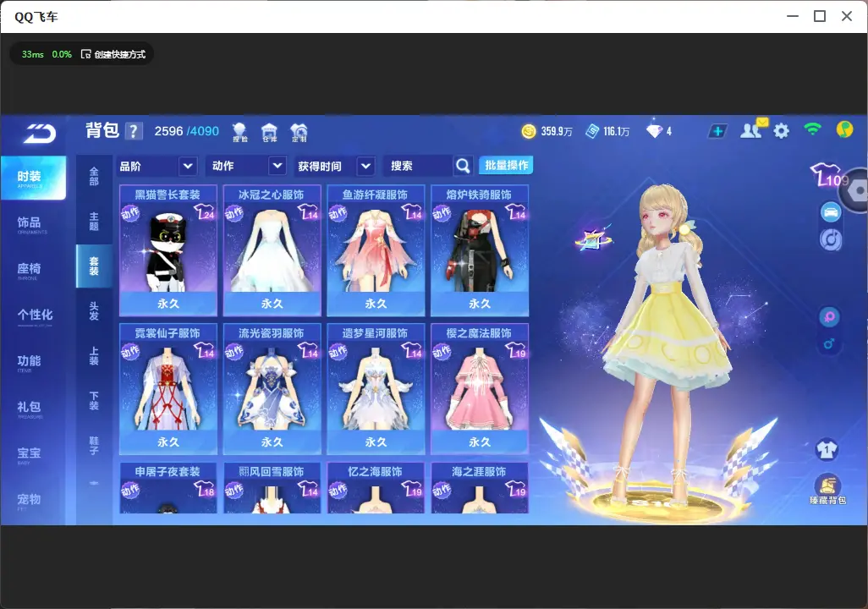Open the 捏脸 face customization icon
Viewport: 868px width, 609px height.
(239, 132)
